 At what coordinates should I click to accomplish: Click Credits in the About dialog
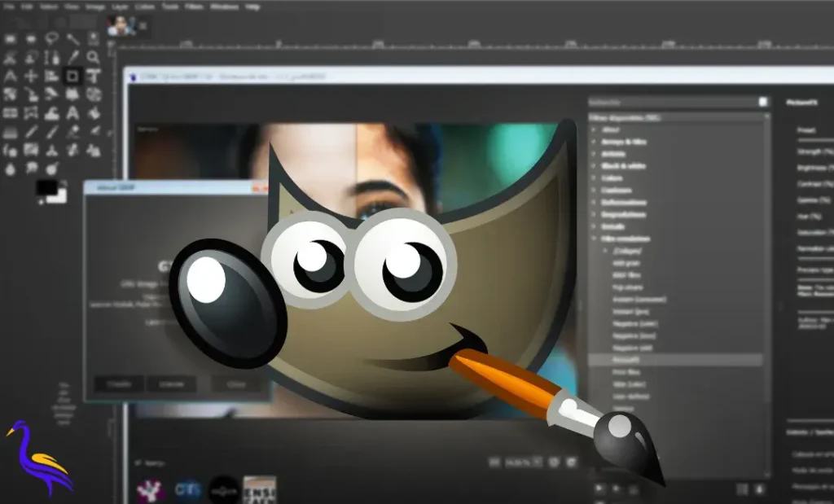[x=119, y=383]
